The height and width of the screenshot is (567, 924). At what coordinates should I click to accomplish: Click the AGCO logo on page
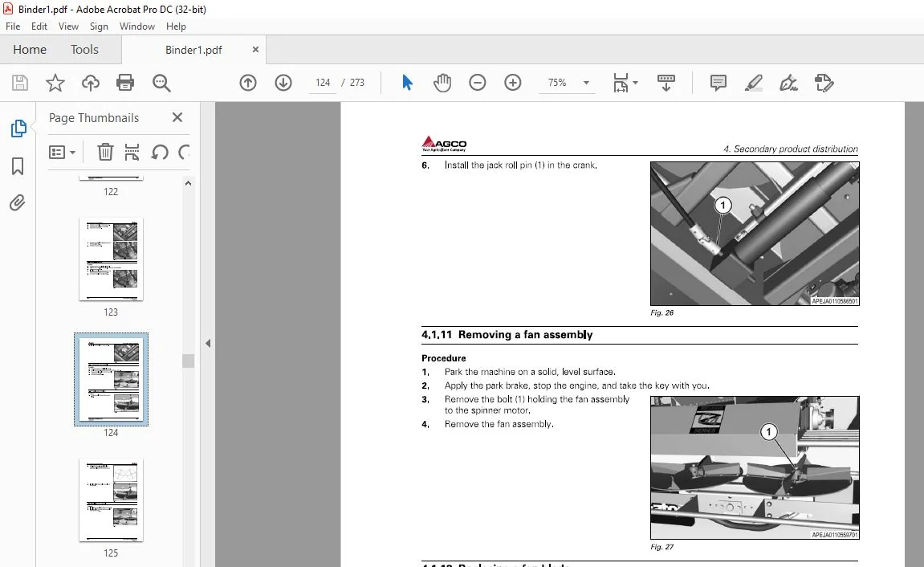pos(444,144)
